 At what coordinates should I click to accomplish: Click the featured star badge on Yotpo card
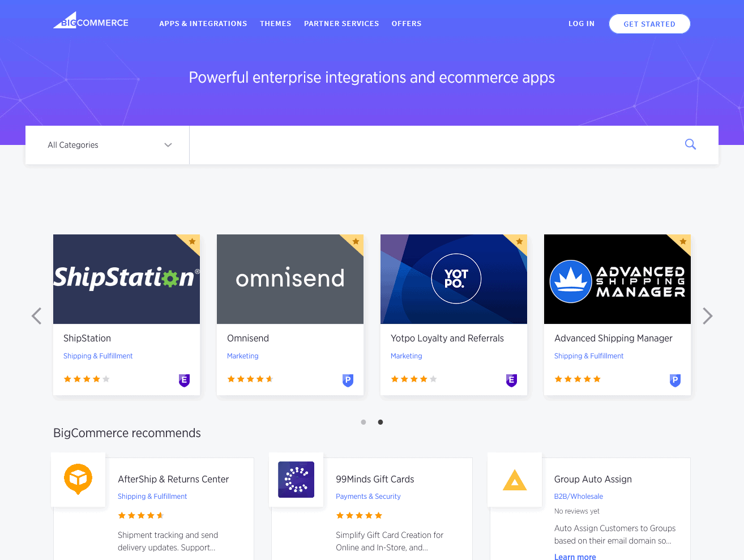[520, 241]
